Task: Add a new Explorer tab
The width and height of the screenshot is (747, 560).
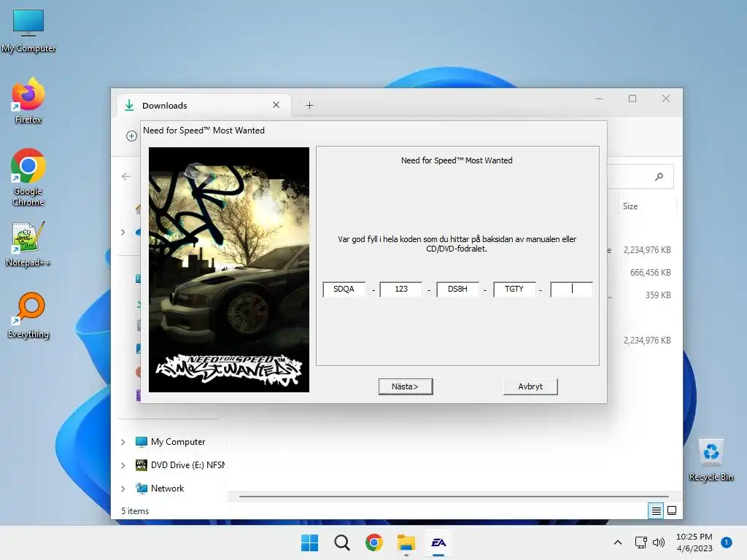Action: coord(309,105)
